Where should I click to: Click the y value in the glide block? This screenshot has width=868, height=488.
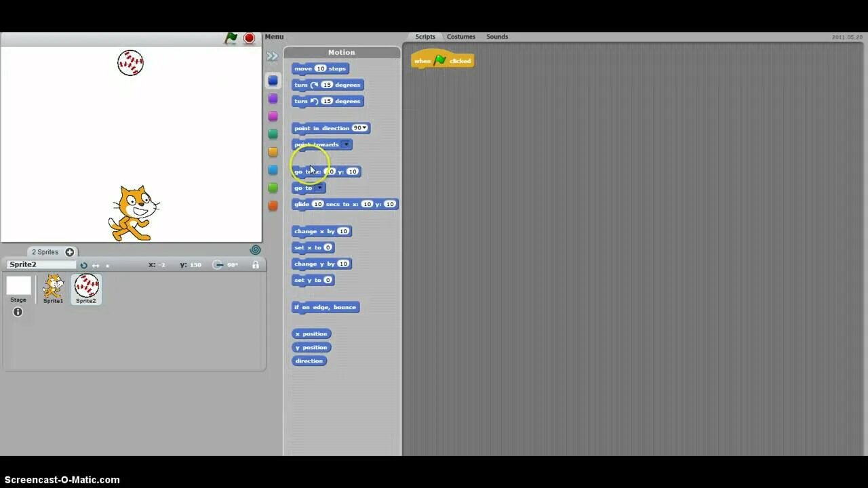coord(389,204)
